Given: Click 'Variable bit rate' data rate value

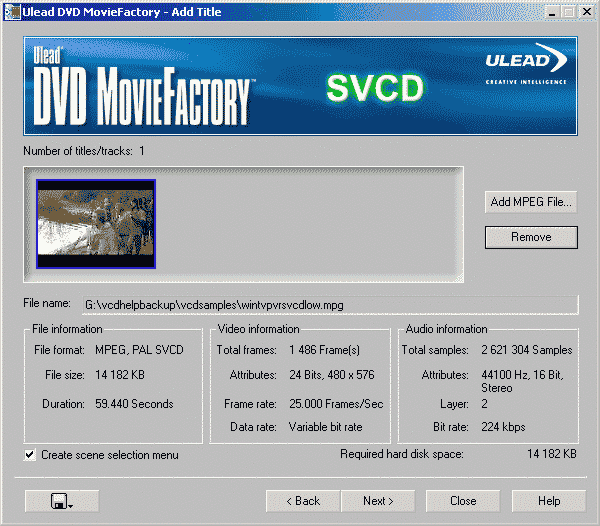Looking at the screenshot, I should tap(326, 427).
